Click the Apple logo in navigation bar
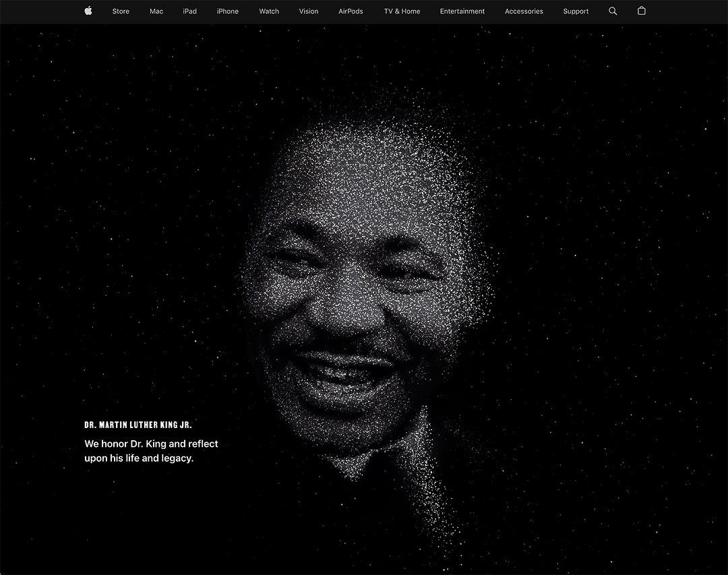This screenshot has width=728, height=575. coord(88,11)
